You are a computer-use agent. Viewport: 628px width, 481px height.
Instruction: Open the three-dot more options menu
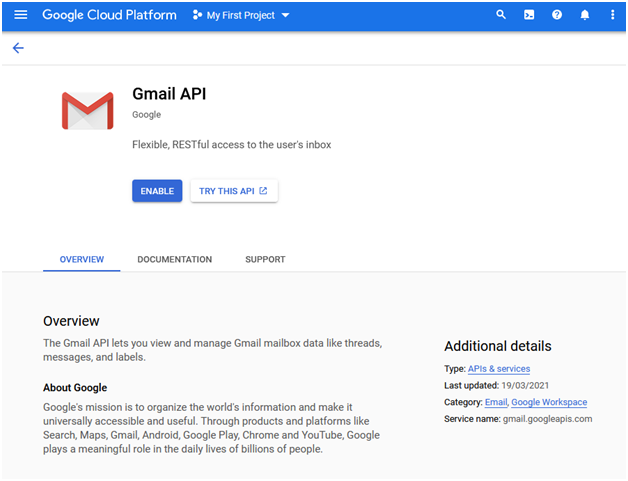point(612,15)
